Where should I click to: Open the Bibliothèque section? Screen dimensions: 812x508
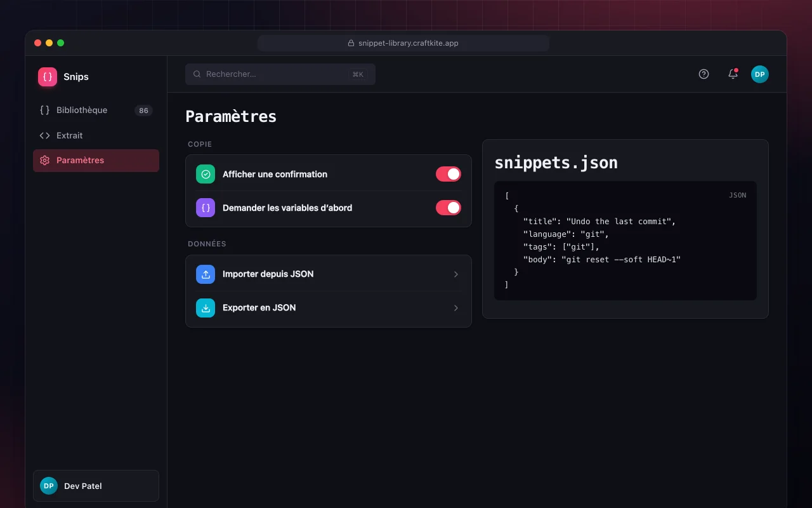pos(96,110)
